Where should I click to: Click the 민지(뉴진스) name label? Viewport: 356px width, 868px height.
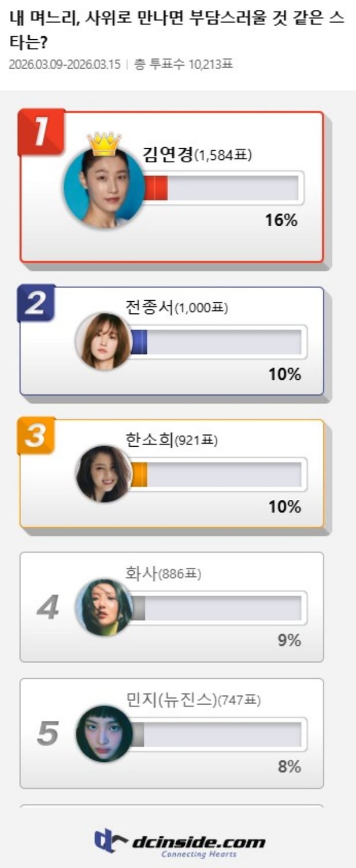[171, 700]
